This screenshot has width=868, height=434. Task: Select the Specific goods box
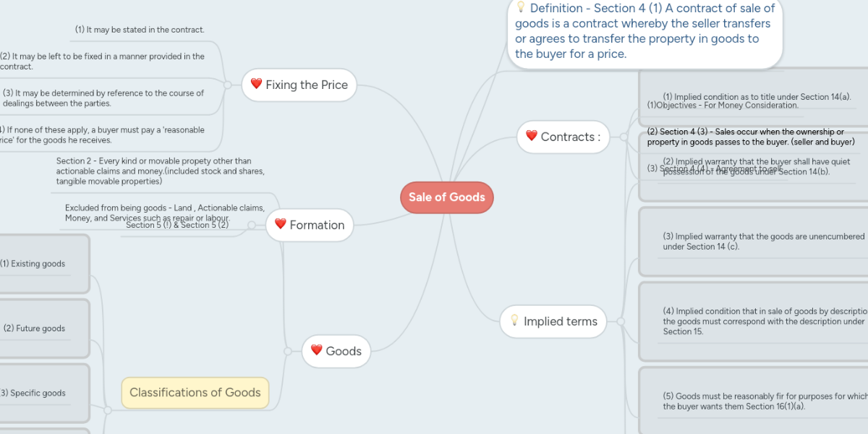(x=43, y=393)
